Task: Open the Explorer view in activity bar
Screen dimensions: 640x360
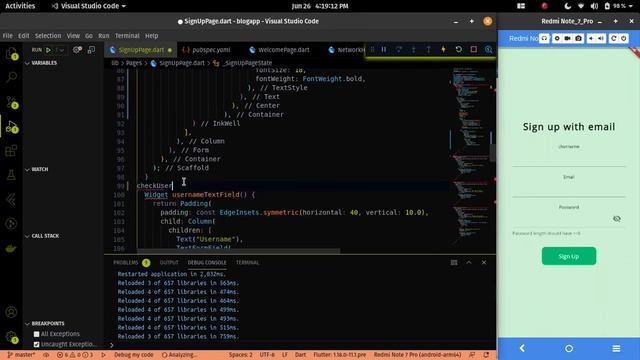Action: (x=11, y=53)
